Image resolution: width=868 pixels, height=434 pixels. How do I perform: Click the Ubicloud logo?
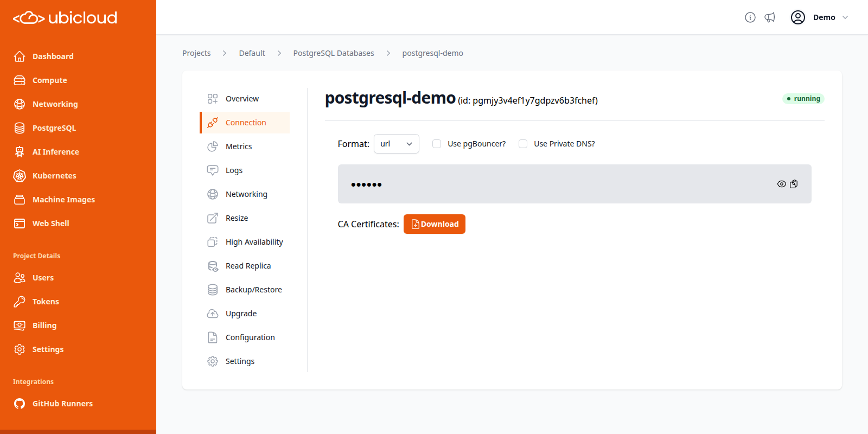[x=65, y=18]
